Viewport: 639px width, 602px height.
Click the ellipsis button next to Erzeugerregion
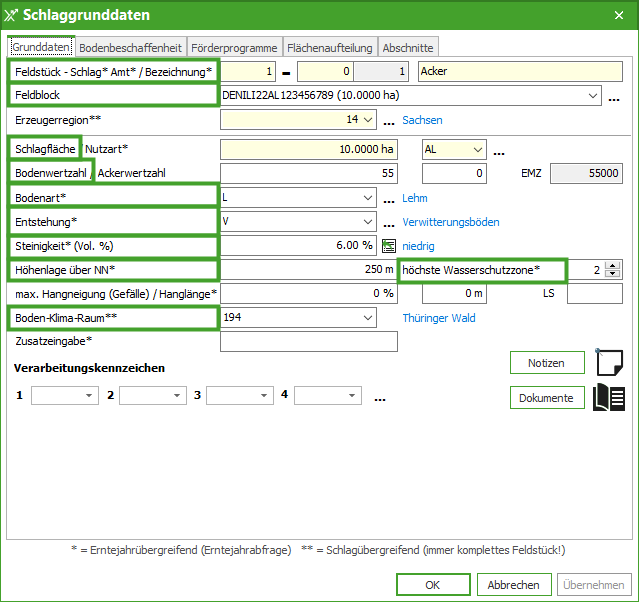(389, 120)
